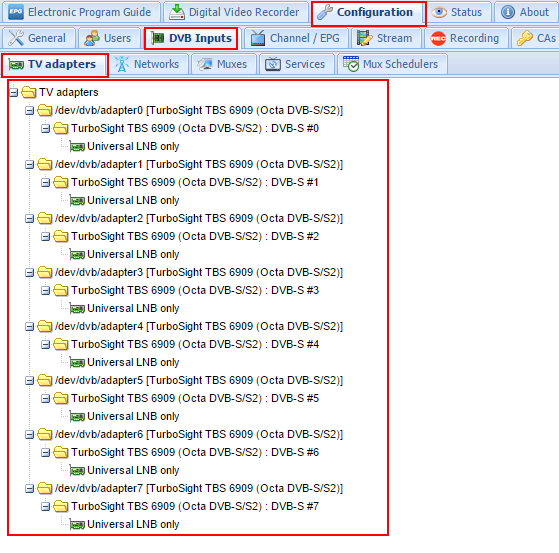
Task: Click card icon of Universal LNB under DVB-S #0
Action: (77, 147)
